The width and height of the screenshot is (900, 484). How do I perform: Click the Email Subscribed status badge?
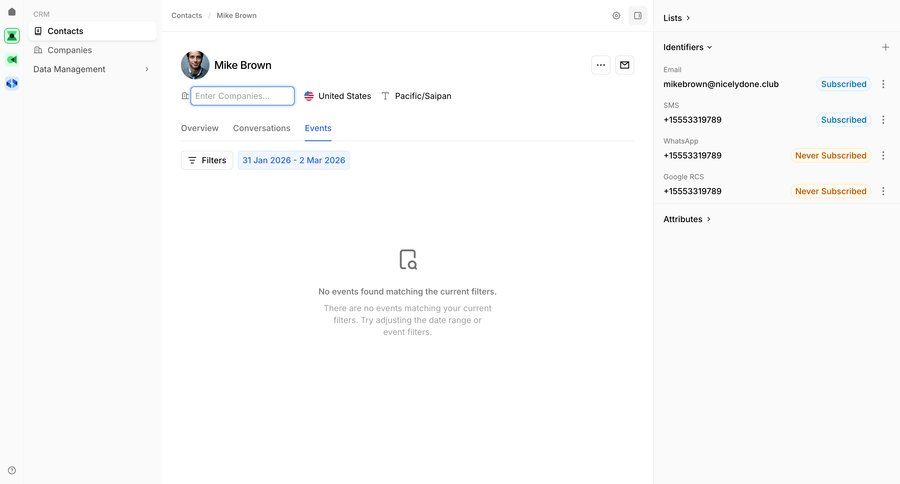[843, 84]
